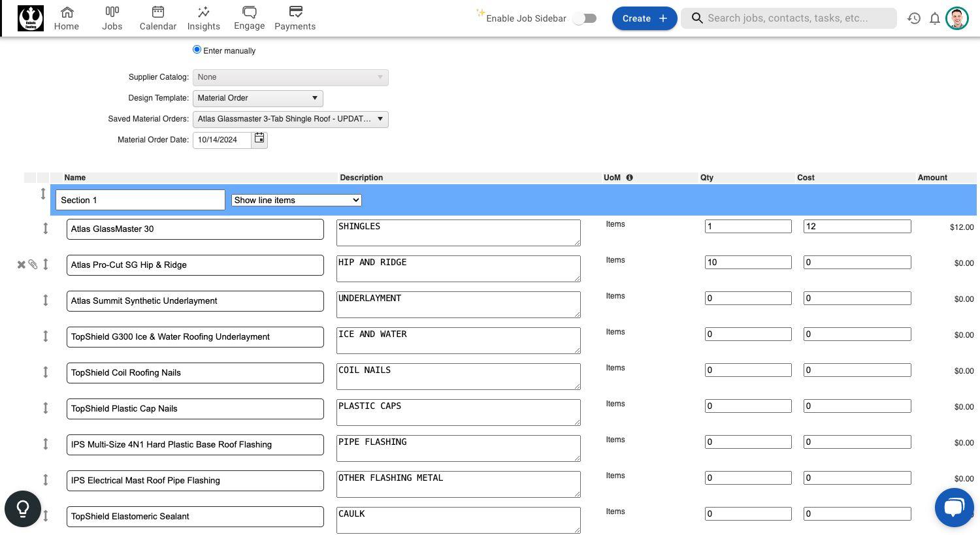This screenshot has width=980, height=535.
Task: Go to Home in the navigation bar
Action: tap(67, 18)
